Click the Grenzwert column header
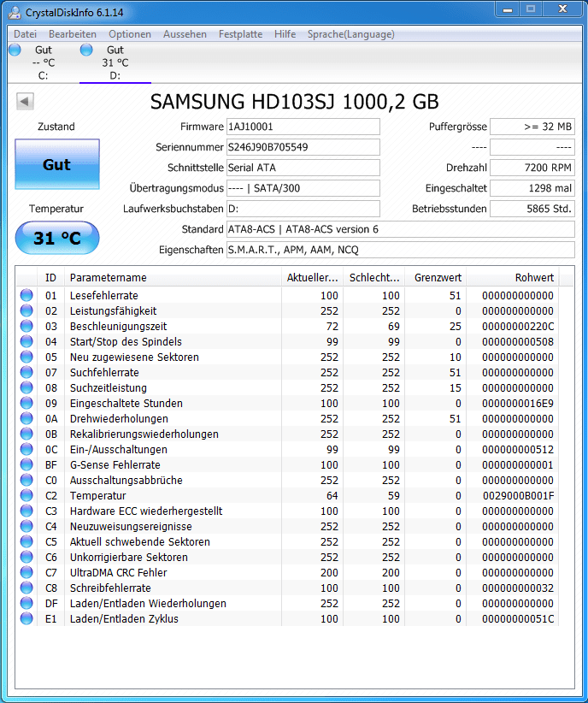Screen dimensions: 588x703 (436, 278)
